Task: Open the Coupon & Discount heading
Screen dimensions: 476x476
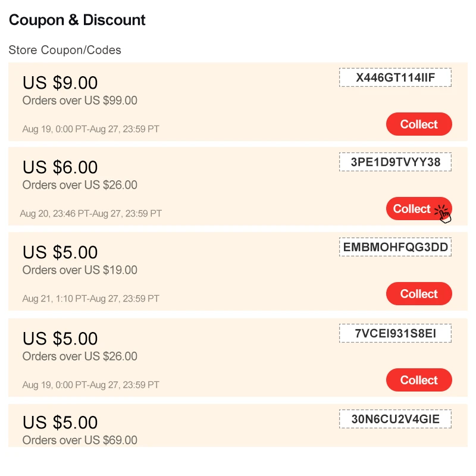Action: coord(77,20)
